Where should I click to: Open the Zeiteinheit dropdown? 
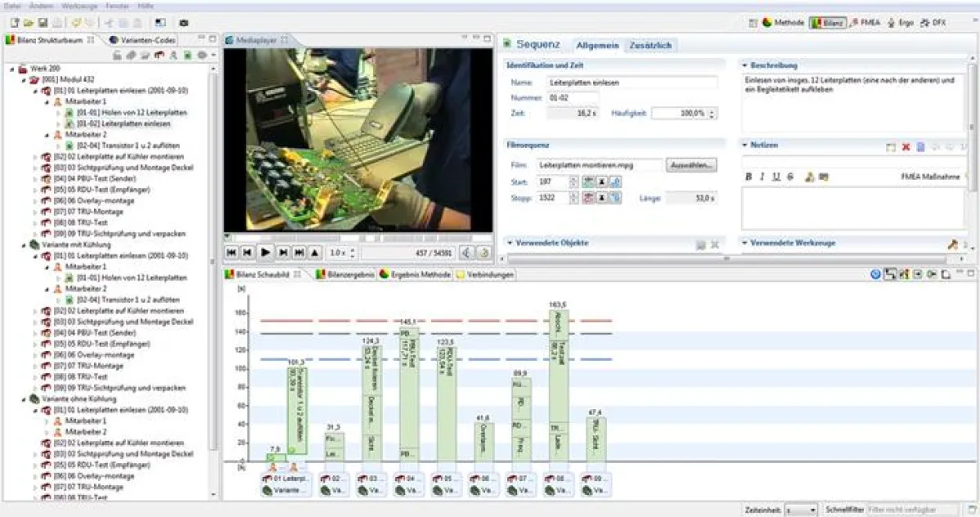[x=801, y=509]
